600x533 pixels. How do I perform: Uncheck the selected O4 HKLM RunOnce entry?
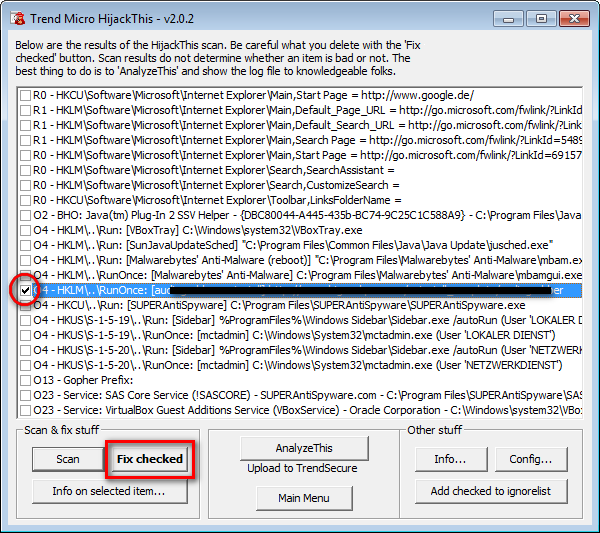tap(25, 290)
